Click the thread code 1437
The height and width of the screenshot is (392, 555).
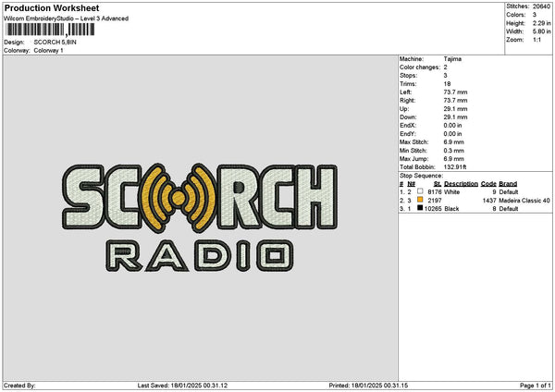point(489,201)
